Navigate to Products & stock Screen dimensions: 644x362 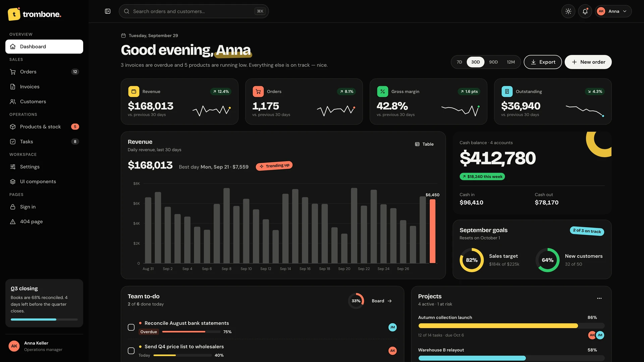(44, 127)
